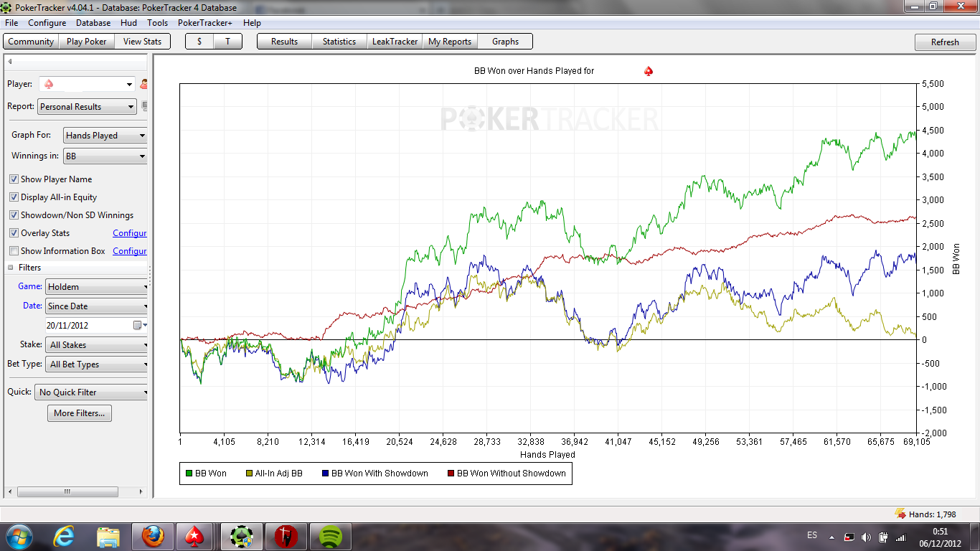The height and width of the screenshot is (551, 980).
Task: Open the Windows Start menu
Action: [x=19, y=536]
